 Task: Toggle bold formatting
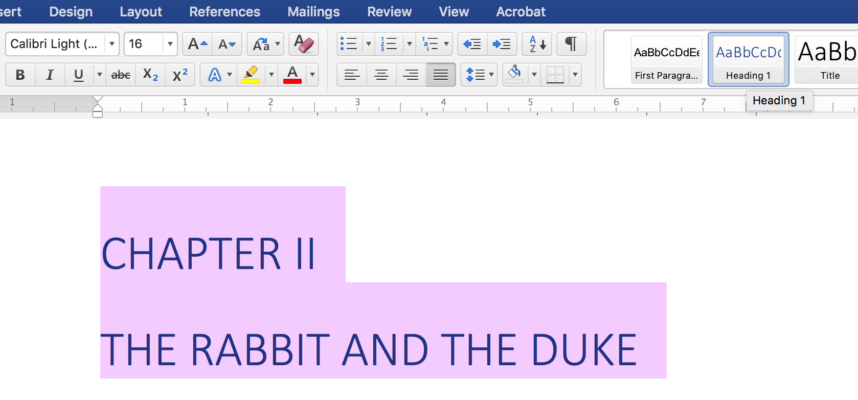[20, 75]
